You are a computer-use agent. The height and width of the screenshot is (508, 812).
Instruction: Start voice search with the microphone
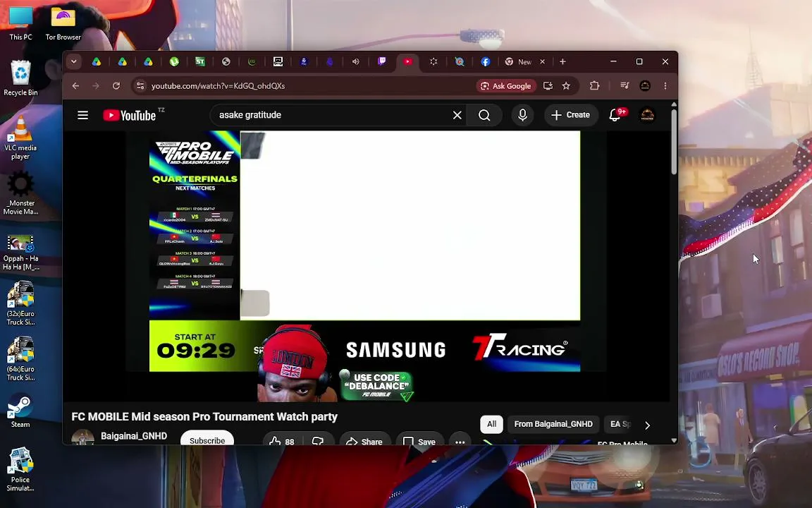pyautogui.click(x=522, y=115)
